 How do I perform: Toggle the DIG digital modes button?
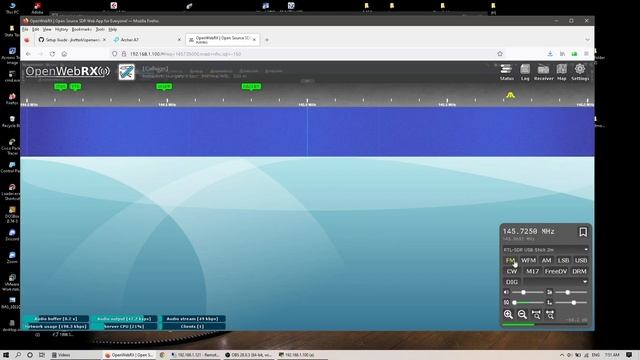[x=512, y=282]
